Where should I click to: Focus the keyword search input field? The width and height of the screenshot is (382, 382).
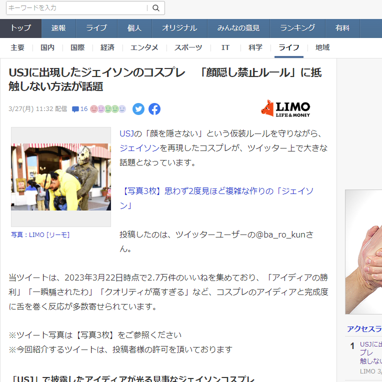[x=77, y=8]
